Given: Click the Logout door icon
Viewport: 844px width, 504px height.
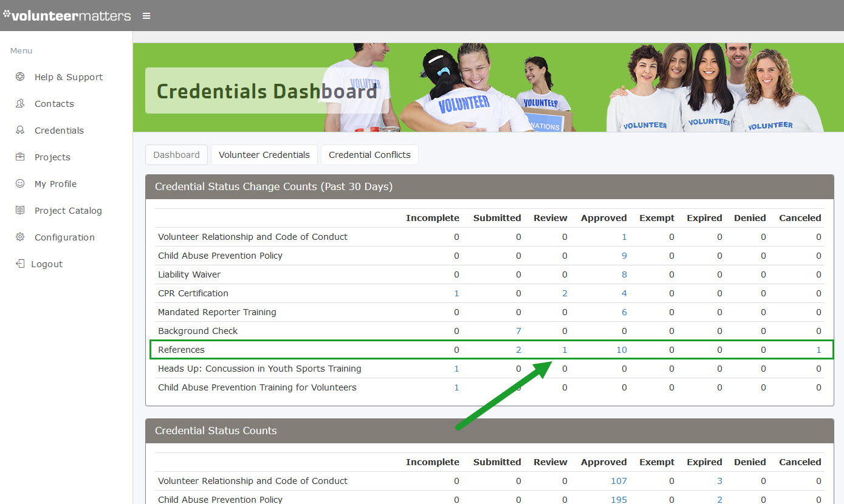Looking at the screenshot, I should [20, 264].
